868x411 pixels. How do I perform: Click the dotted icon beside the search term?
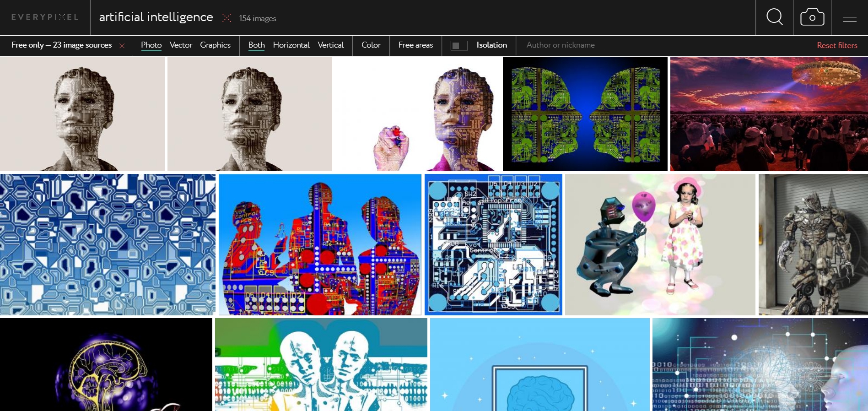[x=226, y=18]
